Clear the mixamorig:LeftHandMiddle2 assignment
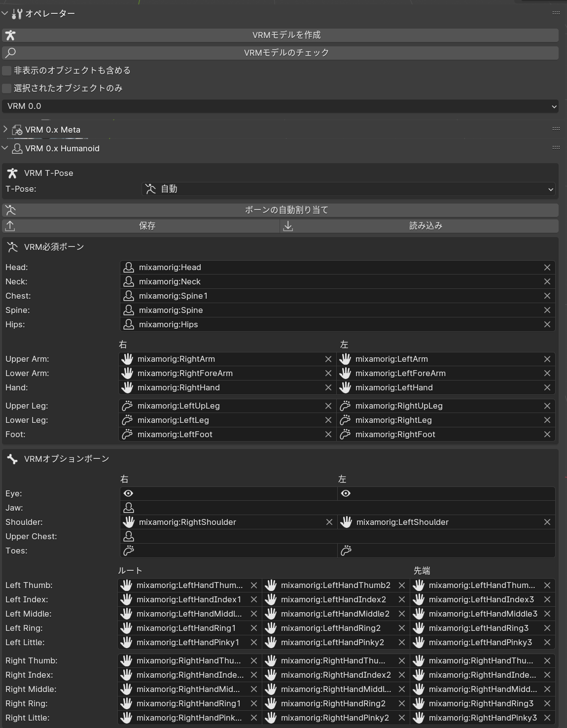567x728 pixels. [x=402, y=614]
